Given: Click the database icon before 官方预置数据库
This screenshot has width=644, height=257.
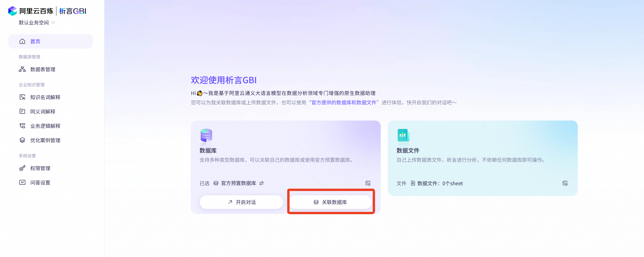Looking at the screenshot, I should (x=216, y=183).
